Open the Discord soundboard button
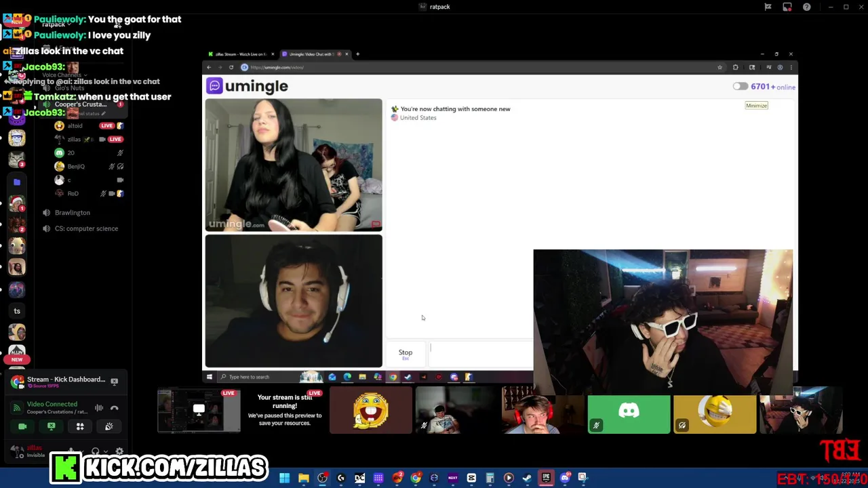Image resolution: width=868 pixels, height=488 pixels. 108,426
